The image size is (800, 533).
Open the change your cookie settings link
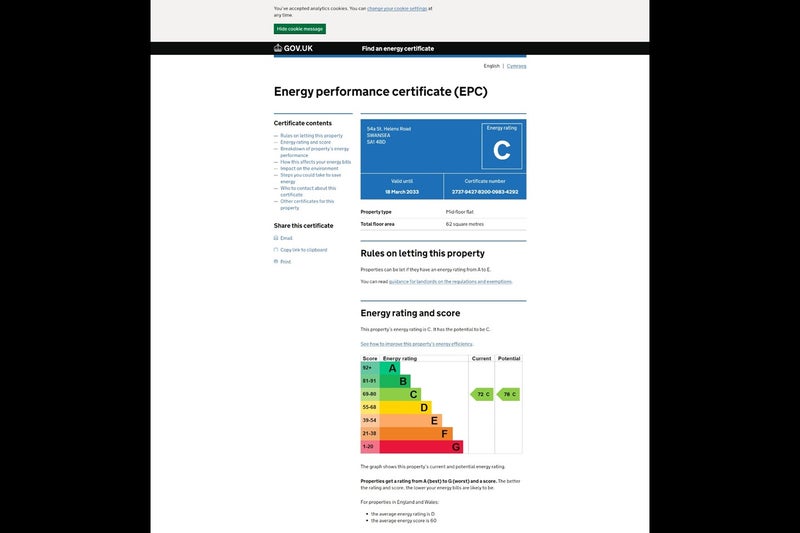pos(397,8)
